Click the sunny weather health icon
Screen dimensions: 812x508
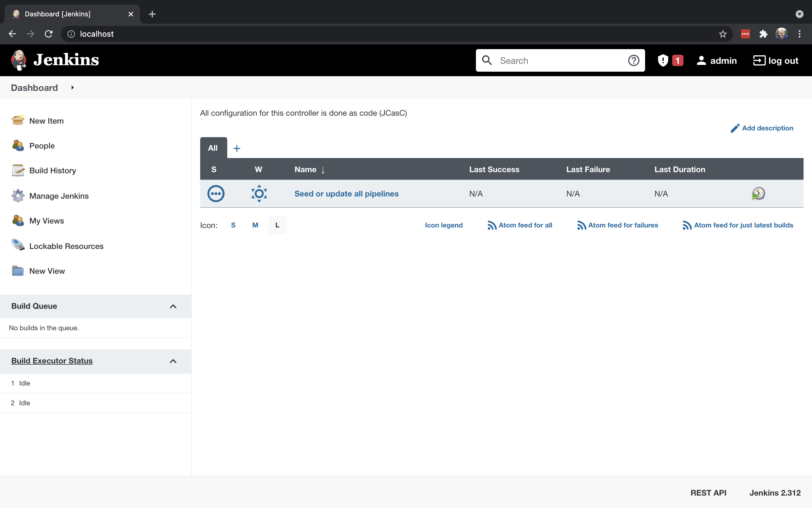pyautogui.click(x=259, y=194)
